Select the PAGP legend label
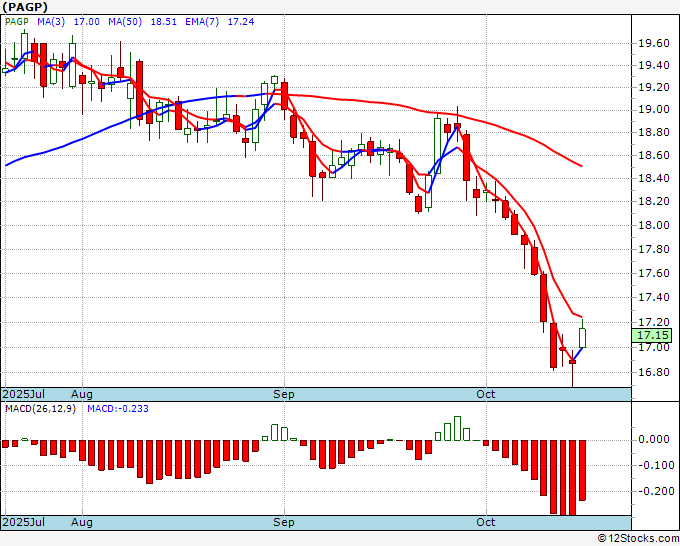 [17, 22]
